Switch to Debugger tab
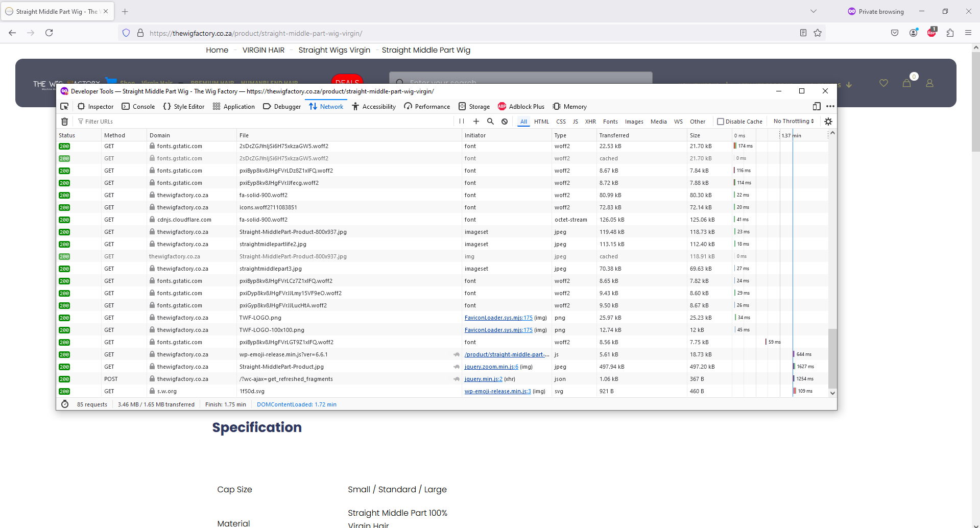 coord(282,106)
